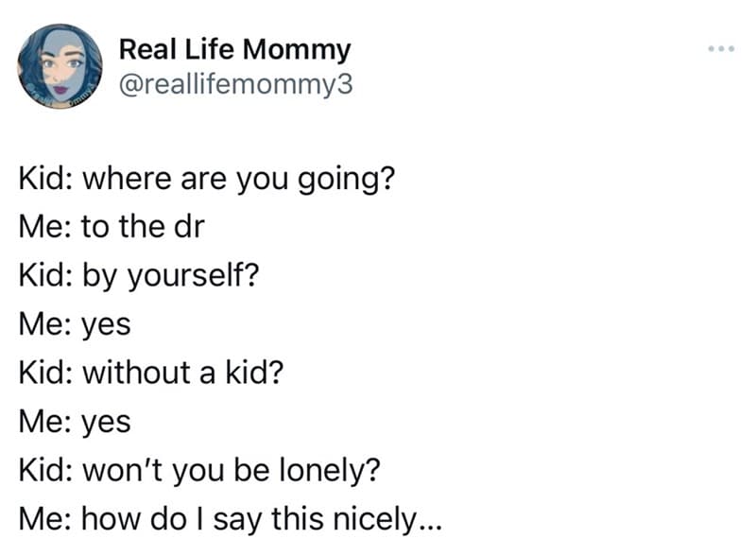756x556 pixels.
Task: Click the word "dr" in the tweet
Action: [190, 226]
